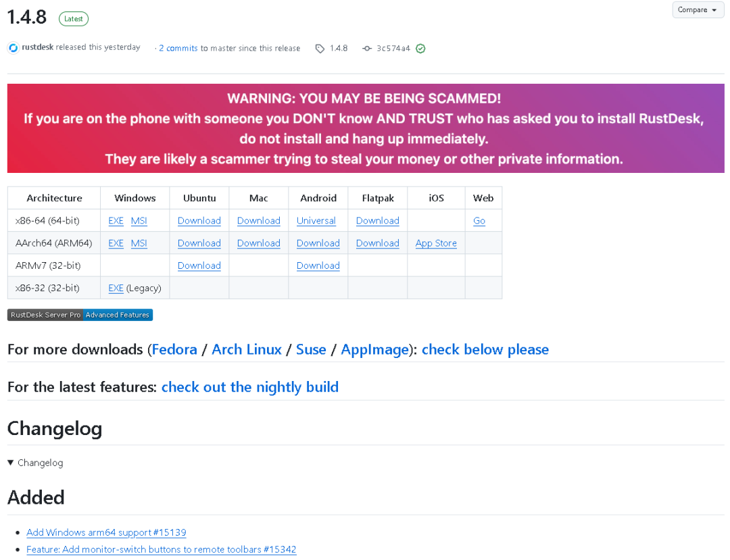Get the Android Universal build
The width and height of the screenshot is (730, 560).
pyautogui.click(x=316, y=221)
